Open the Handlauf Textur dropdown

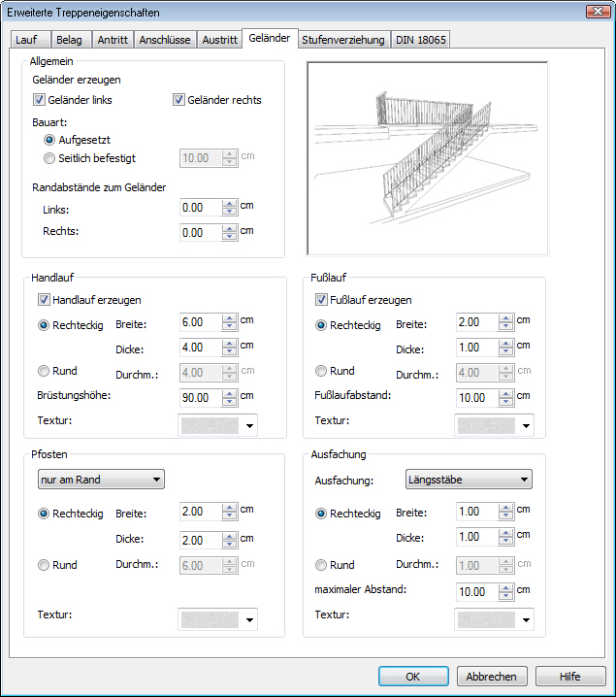tap(217, 425)
